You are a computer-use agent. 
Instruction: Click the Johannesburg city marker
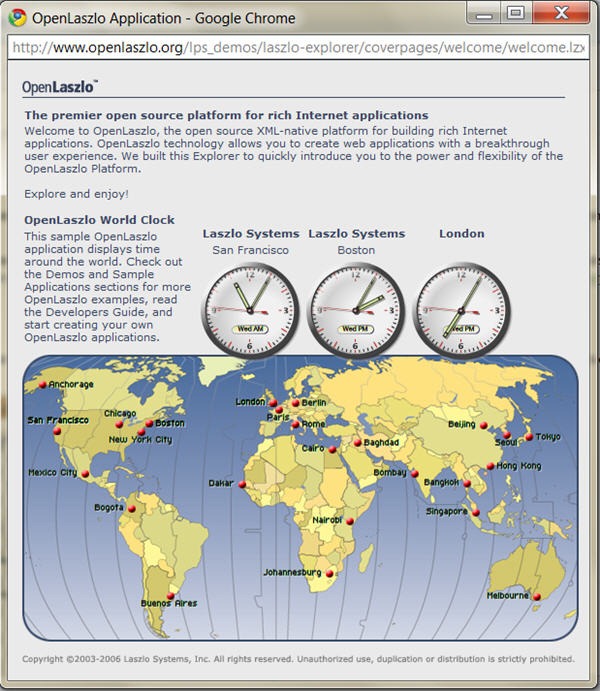click(330, 573)
